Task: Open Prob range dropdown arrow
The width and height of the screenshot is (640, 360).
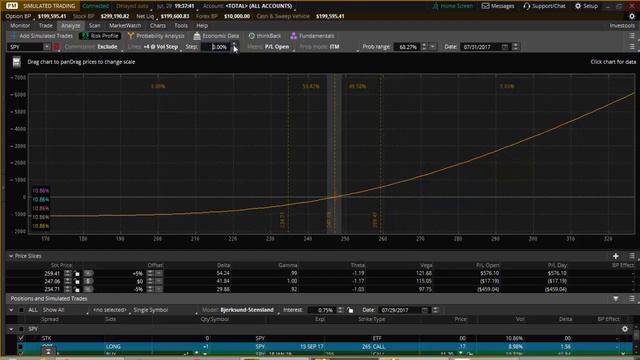Action: click(433, 47)
